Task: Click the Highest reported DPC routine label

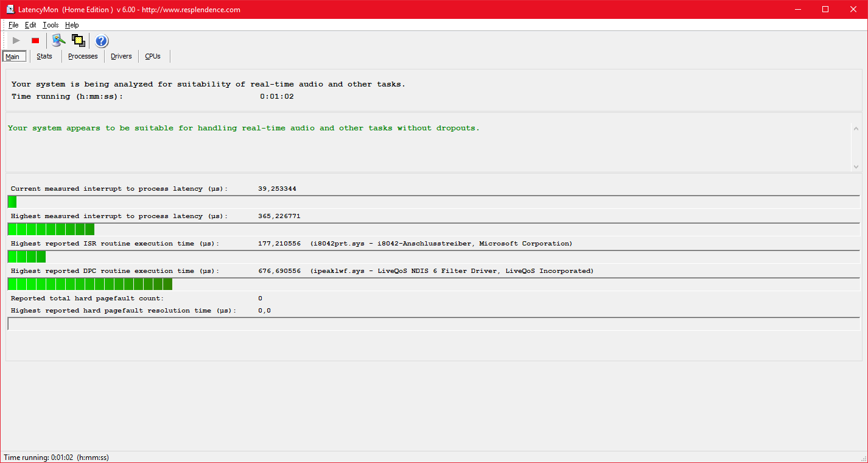Action: 115,271
